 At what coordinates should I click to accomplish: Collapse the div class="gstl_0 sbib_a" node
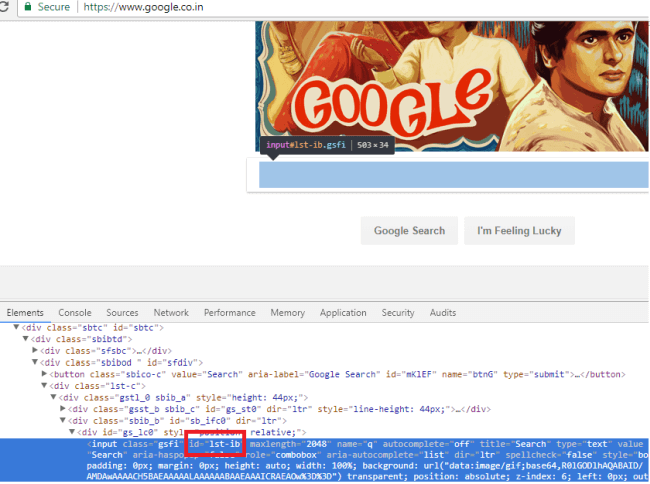pos(53,397)
